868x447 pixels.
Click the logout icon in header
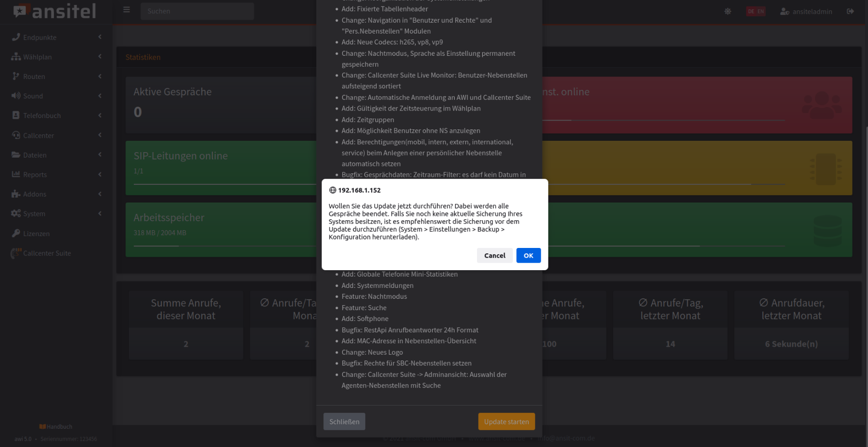(850, 11)
